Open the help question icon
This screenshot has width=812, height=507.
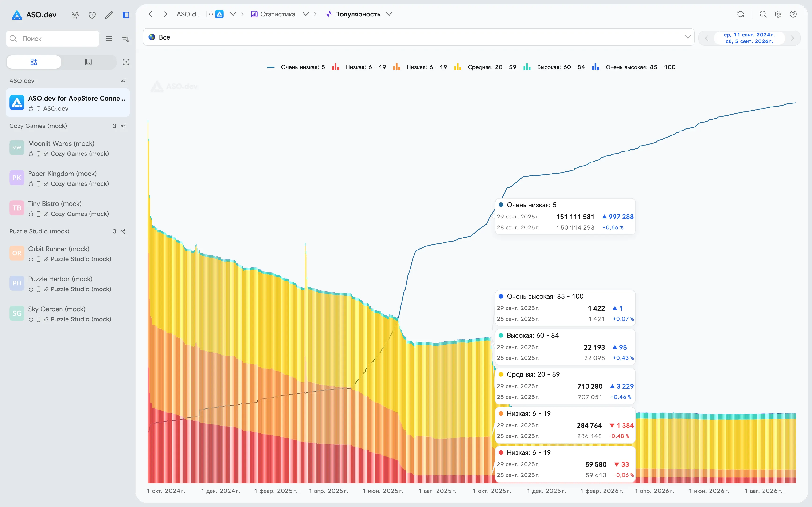point(793,14)
